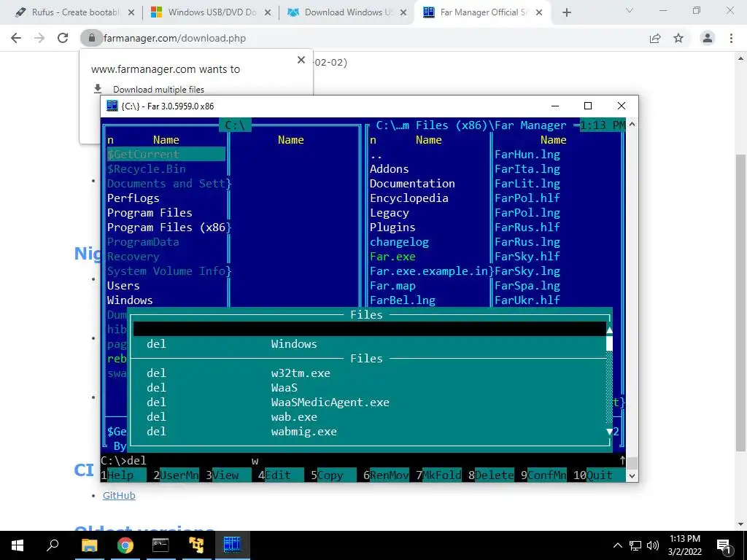The image size is (747, 560).
Task: Click the address bar URL
Action: tap(174, 38)
